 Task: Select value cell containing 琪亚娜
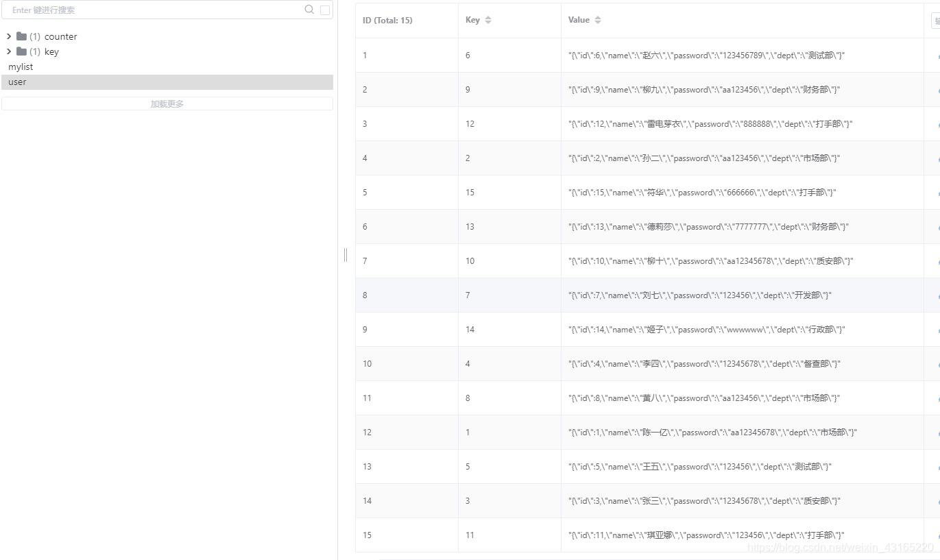743,535
